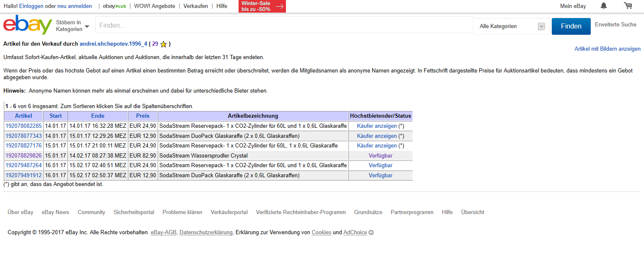
Task: Click end time 15.02.17 02:50:37 MEZ
Action: (98, 176)
